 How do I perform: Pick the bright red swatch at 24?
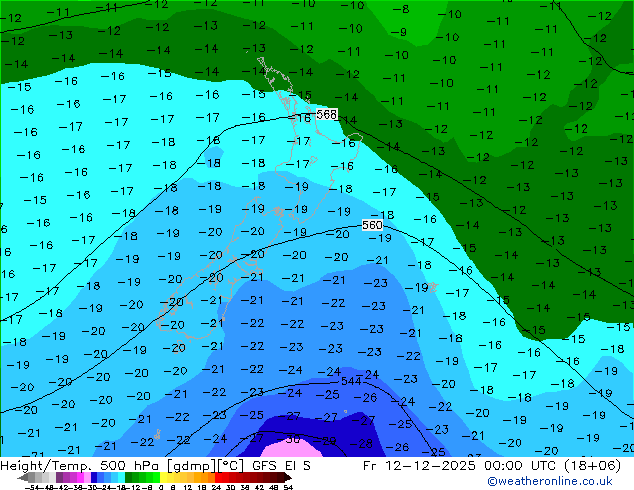[218, 477]
